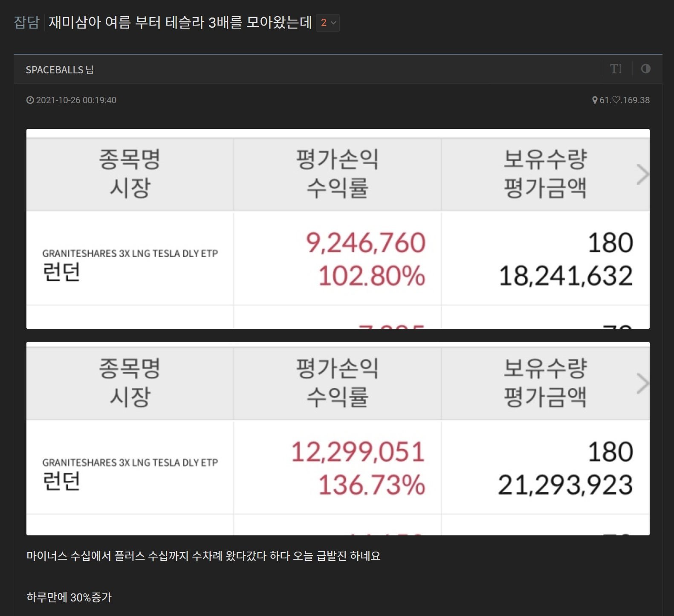Select the IP address text 61.♡.169.38
The width and height of the screenshot is (674, 616).
tap(625, 100)
